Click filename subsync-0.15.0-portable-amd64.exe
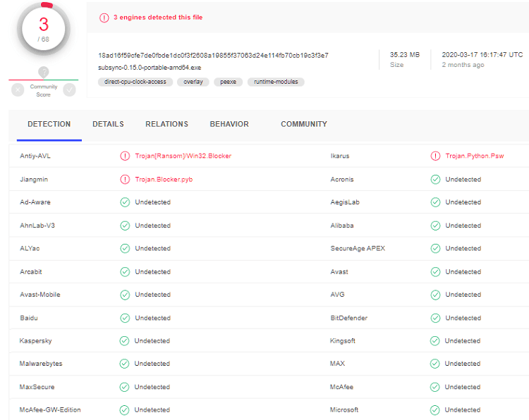529x420 pixels. click(150, 68)
